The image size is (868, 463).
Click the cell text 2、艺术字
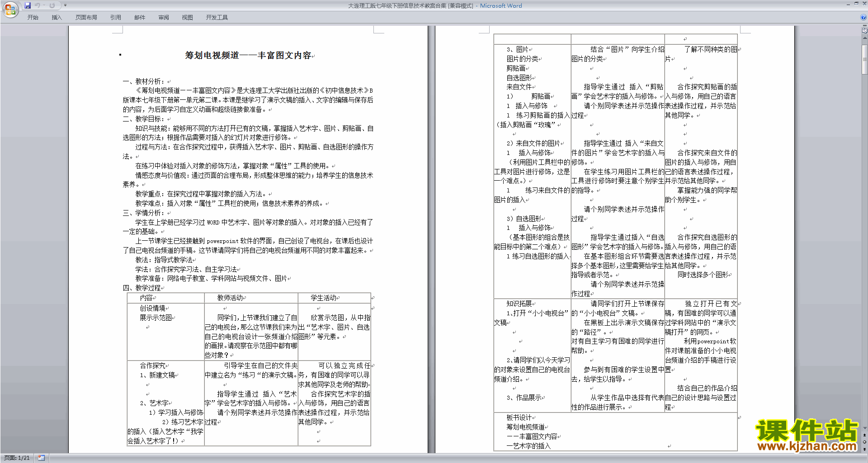154,403
